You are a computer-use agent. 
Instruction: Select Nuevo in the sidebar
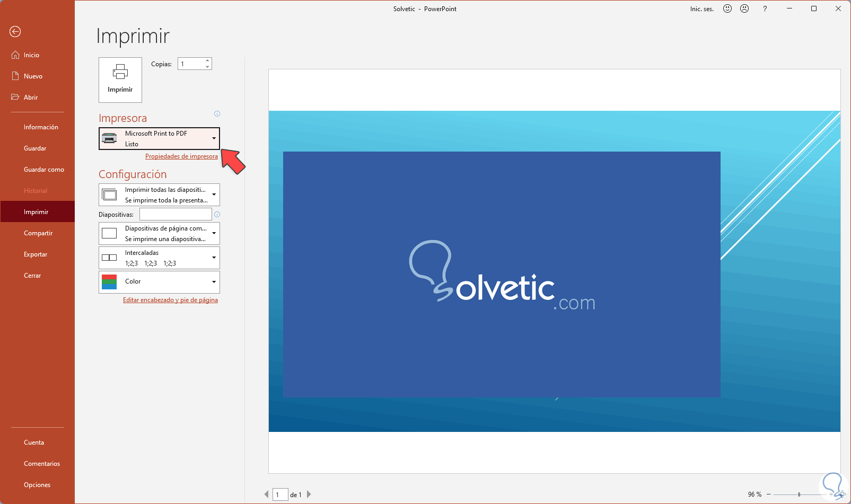click(x=37, y=76)
